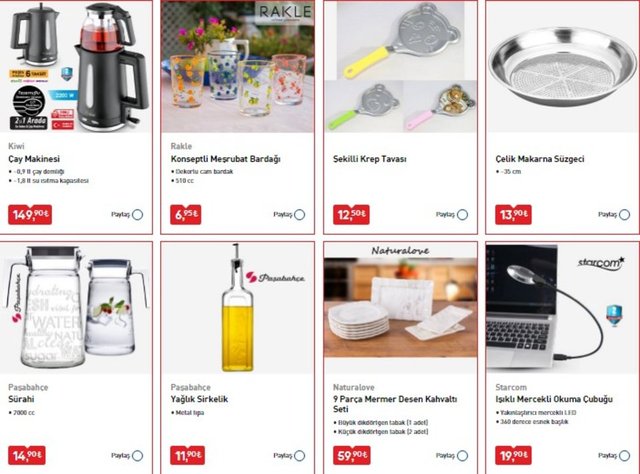Click the 59,90 price badge
Screen dimensions: 640x474
tap(351, 455)
